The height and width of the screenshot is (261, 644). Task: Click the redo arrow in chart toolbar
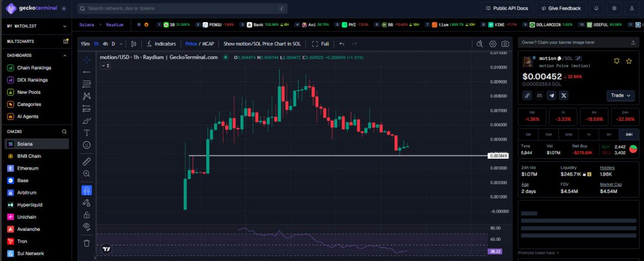[354, 44]
